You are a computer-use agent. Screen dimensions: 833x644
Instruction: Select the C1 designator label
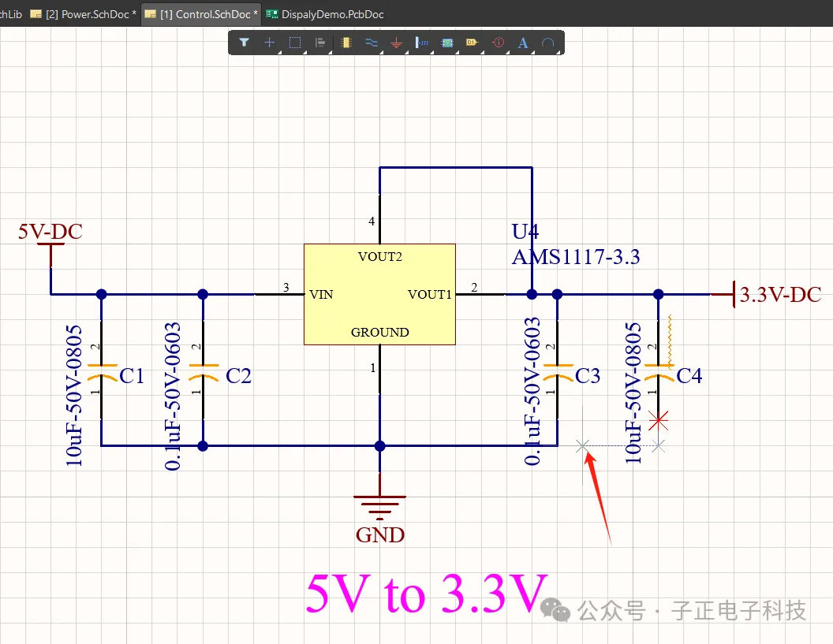132,376
